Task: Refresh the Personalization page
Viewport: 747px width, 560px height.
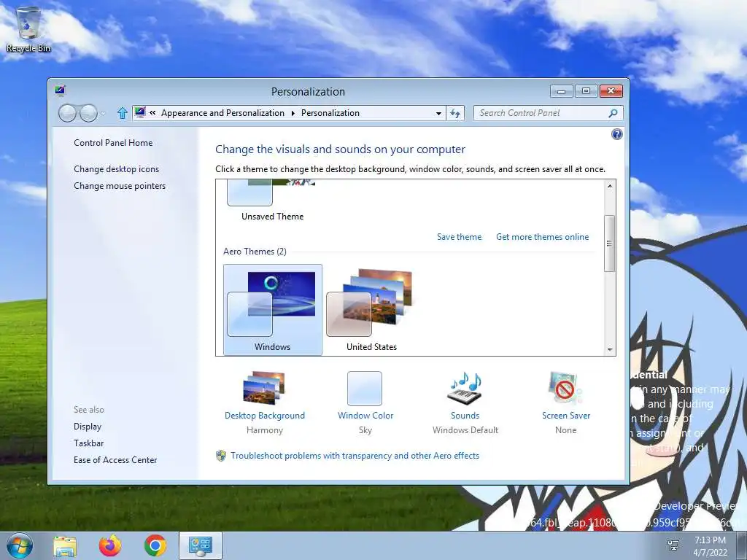Action: (x=455, y=113)
